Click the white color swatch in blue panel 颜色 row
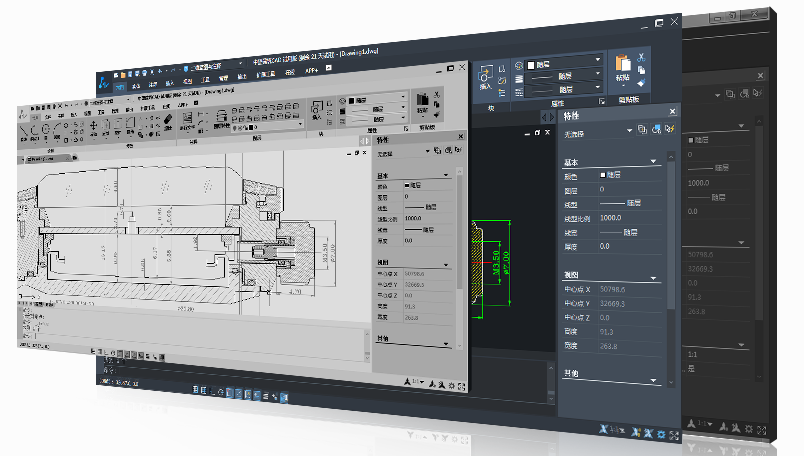 tap(603, 175)
